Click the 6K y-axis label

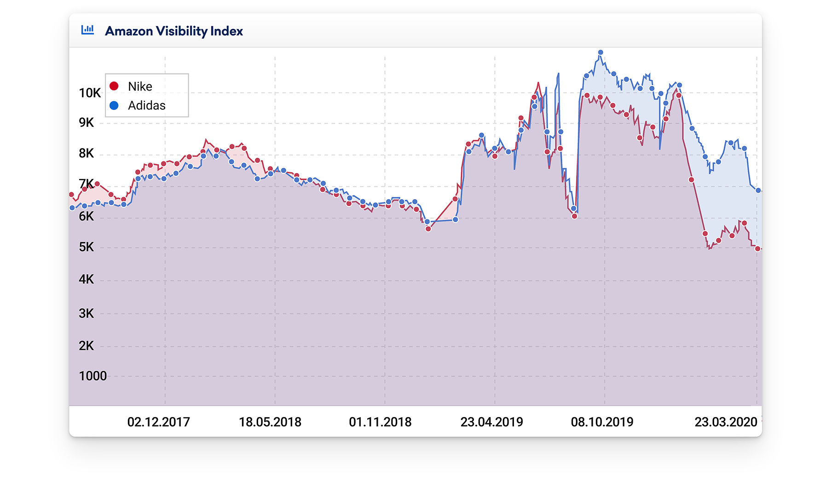pos(86,216)
